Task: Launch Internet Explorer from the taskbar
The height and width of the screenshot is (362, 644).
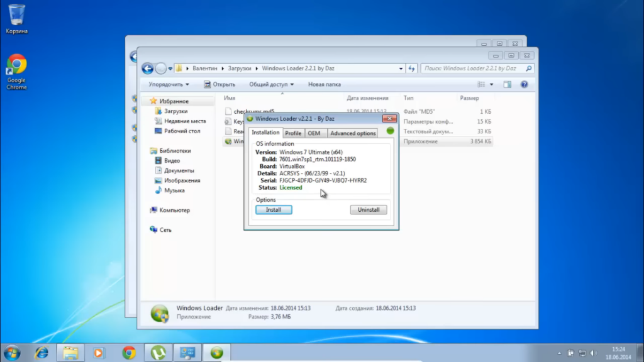Action: tap(42, 353)
